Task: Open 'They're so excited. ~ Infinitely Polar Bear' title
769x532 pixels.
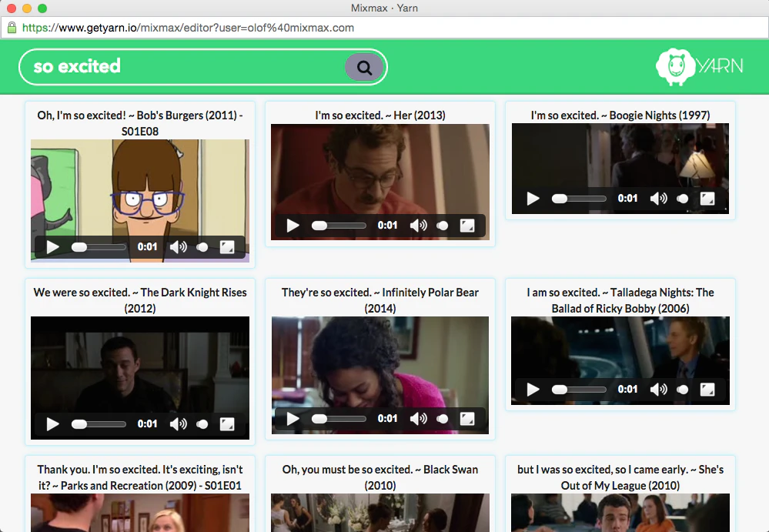Action: 380,300
